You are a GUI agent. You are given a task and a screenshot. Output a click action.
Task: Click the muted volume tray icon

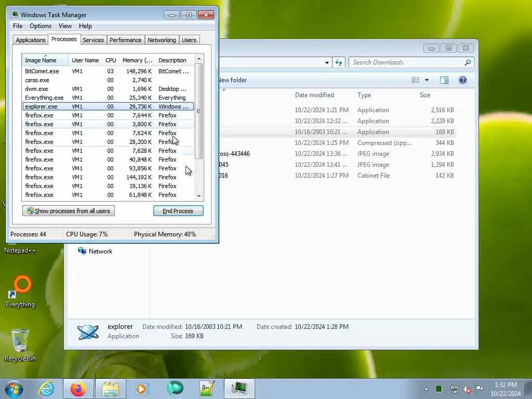coord(467,389)
